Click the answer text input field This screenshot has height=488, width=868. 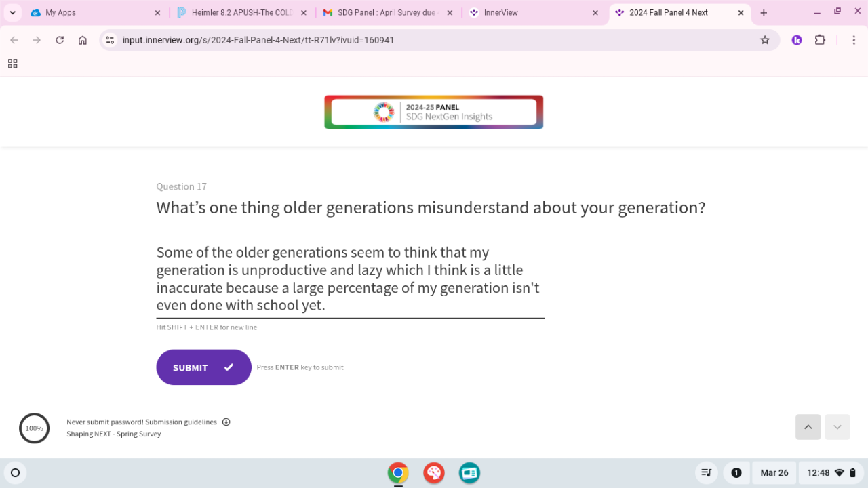[350, 279]
